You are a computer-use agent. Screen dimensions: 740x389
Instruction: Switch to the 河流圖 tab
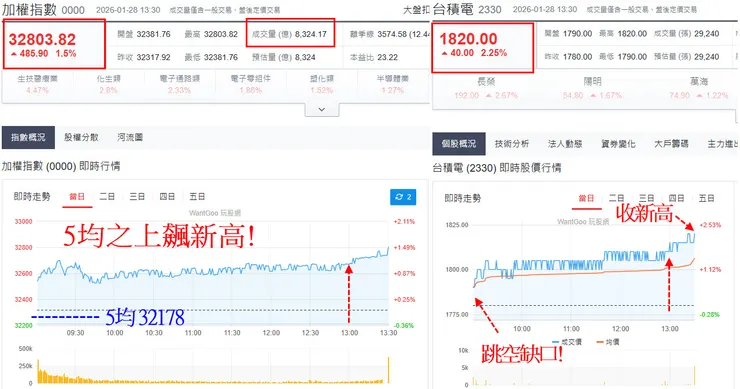(x=130, y=137)
